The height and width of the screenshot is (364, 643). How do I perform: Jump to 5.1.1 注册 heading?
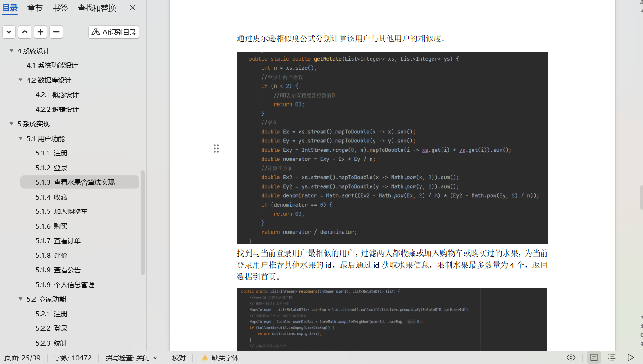point(51,153)
